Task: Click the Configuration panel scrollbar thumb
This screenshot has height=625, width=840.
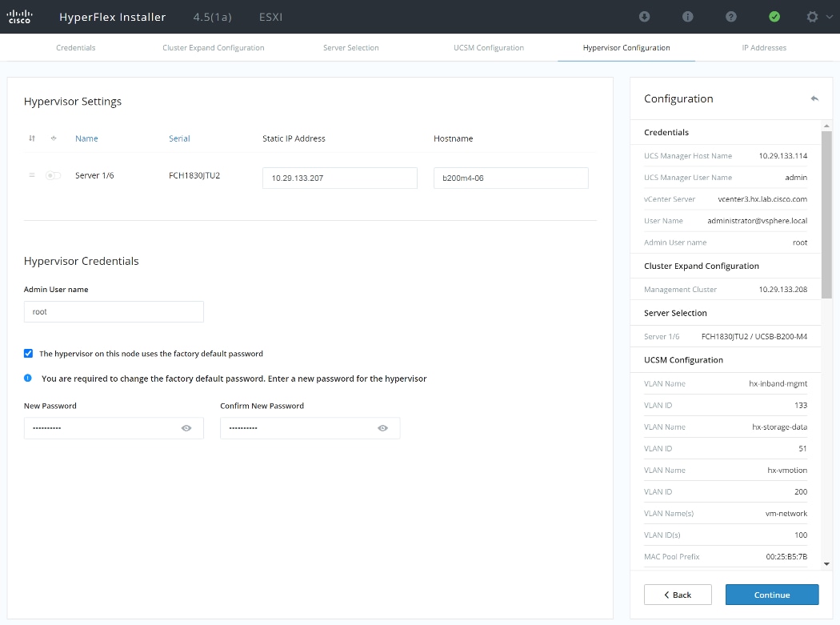Action: 826,214
